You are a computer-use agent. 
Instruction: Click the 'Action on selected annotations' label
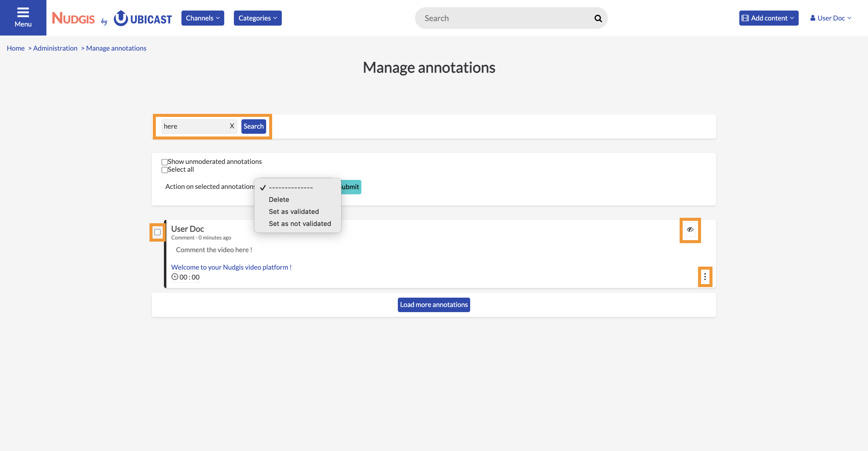tap(209, 186)
